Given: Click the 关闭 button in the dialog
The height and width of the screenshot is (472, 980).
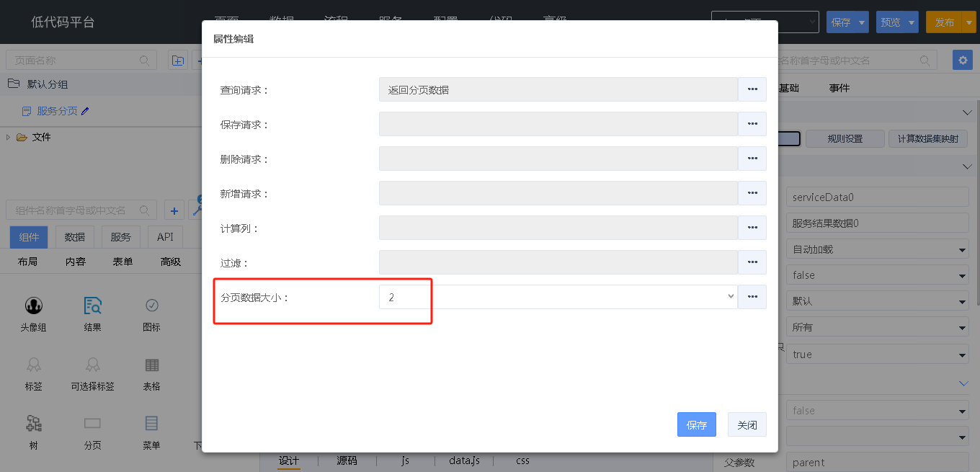Looking at the screenshot, I should (747, 425).
